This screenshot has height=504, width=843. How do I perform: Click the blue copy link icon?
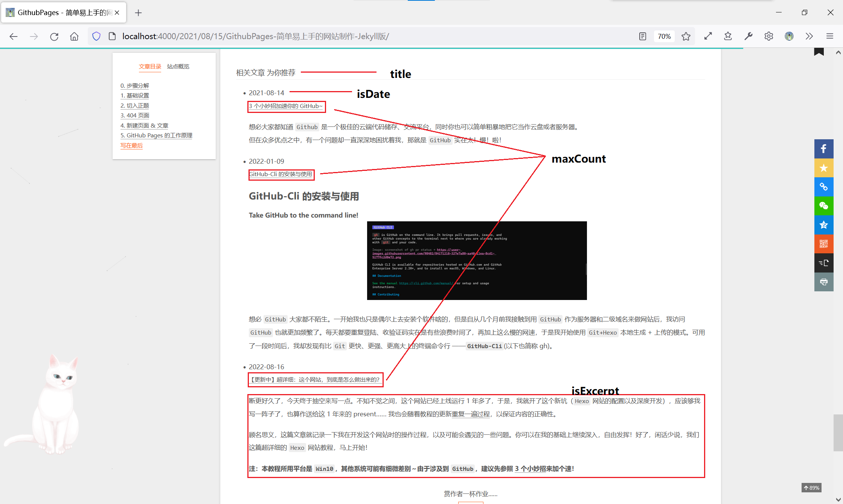823,187
